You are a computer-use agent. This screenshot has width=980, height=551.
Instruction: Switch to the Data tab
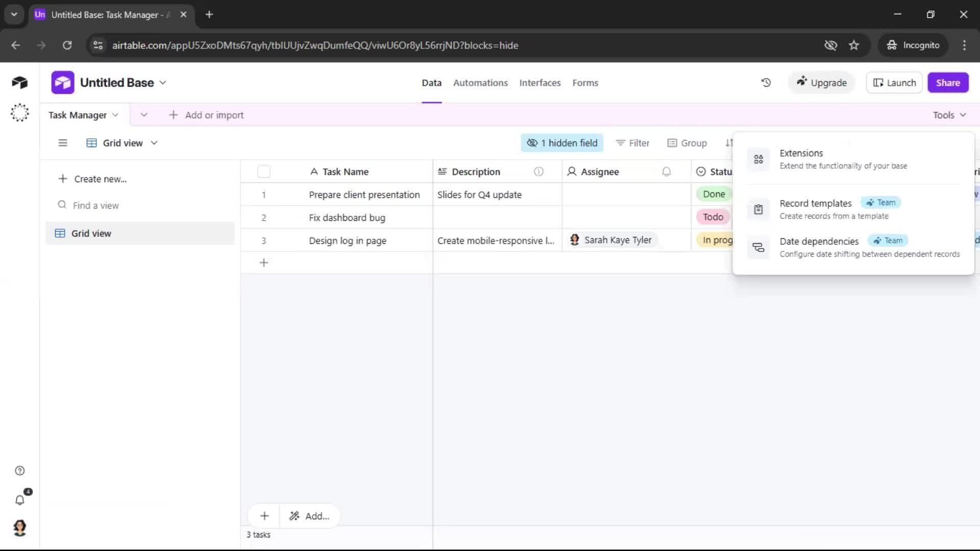[431, 83]
